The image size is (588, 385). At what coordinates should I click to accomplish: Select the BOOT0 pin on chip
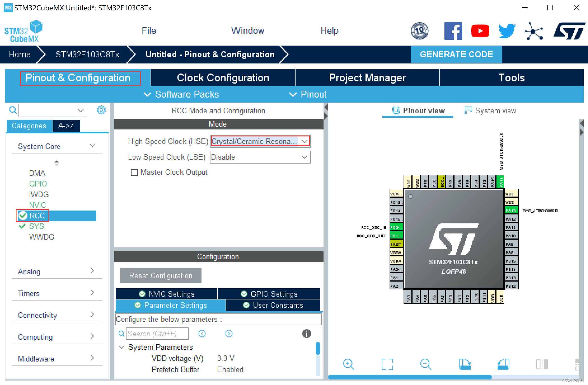click(442, 182)
